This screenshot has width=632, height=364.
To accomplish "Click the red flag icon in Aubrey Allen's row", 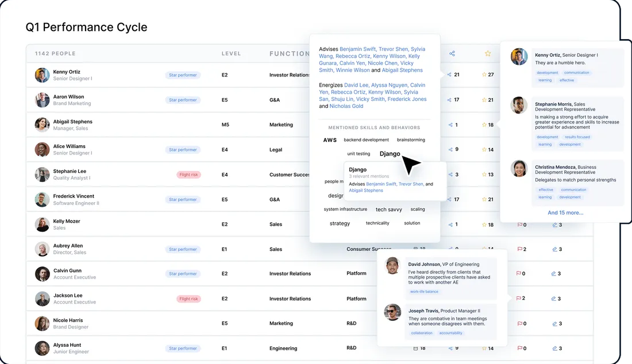I will (x=519, y=249).
